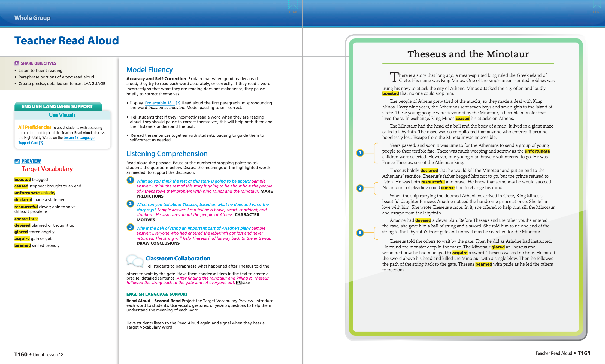Click 'Accuracy and Self-Correction' bold text
This screenshot has height=364, width=605.
[x=156, y=79]
